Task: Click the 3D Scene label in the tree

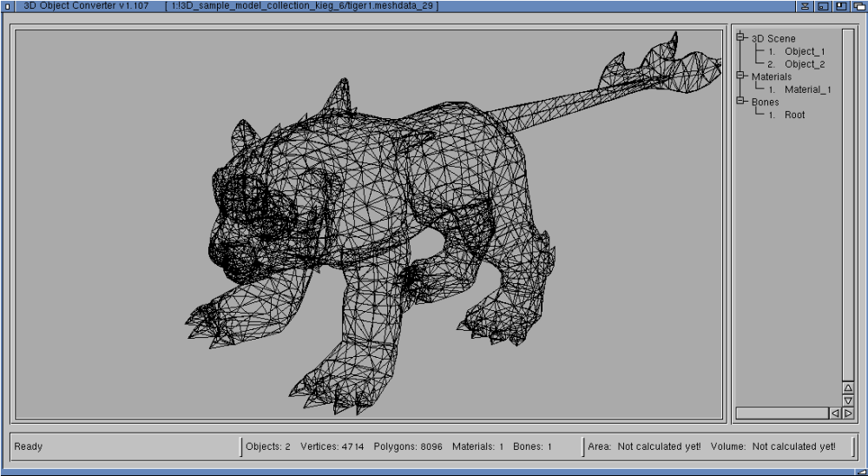Action: tap(773, 39)
